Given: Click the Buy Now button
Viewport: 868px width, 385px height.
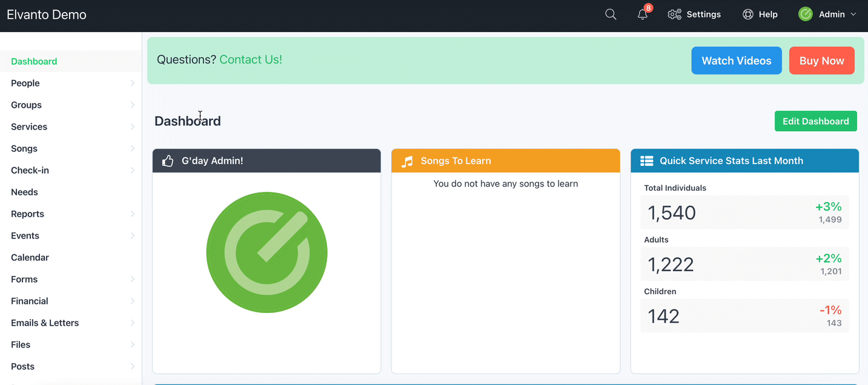Looking at the screenshot, I should (x=821, y=61).
